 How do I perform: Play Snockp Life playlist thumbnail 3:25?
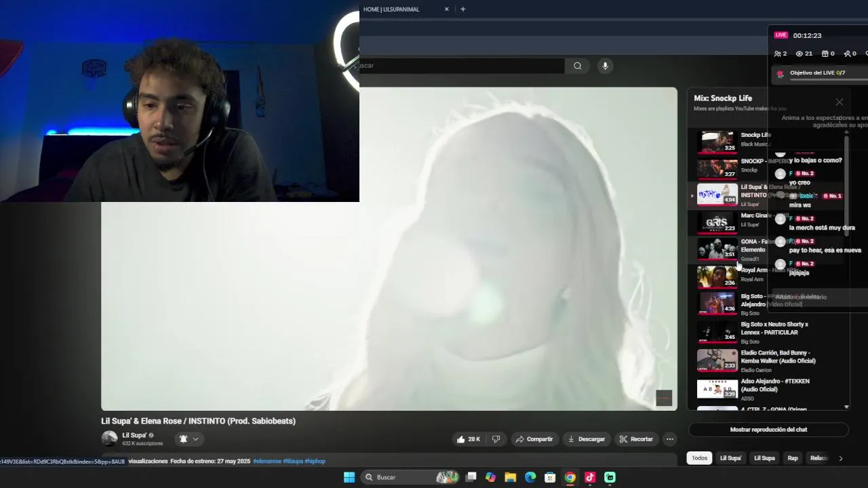(717, 141)
